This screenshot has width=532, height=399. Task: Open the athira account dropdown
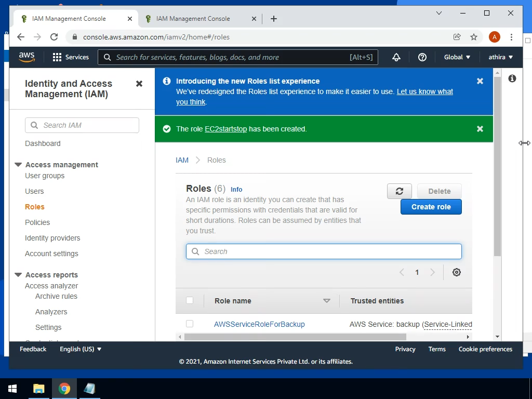[500, 57]
